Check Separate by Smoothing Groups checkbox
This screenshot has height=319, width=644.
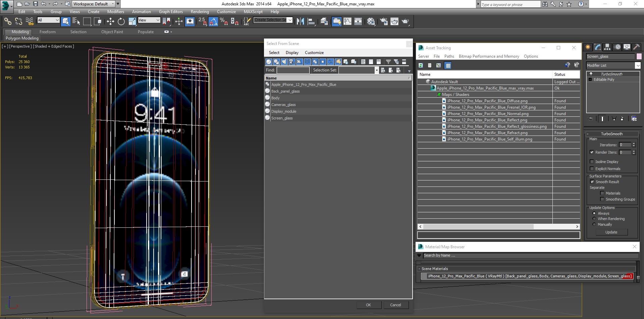(602, 199)
